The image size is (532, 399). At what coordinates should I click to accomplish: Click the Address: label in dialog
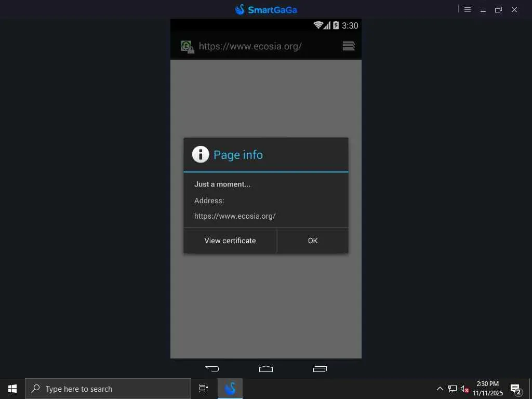pyautogui.click(x=209, y=201)
